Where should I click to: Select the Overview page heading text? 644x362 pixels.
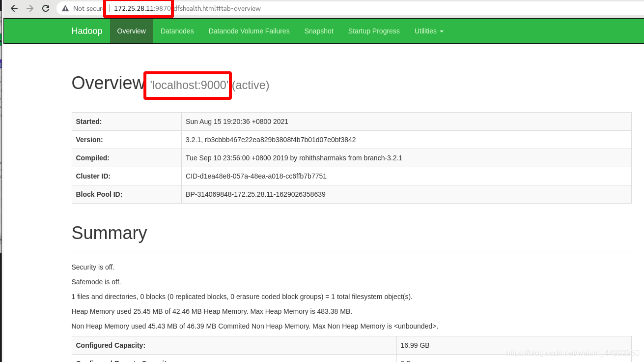108,83
